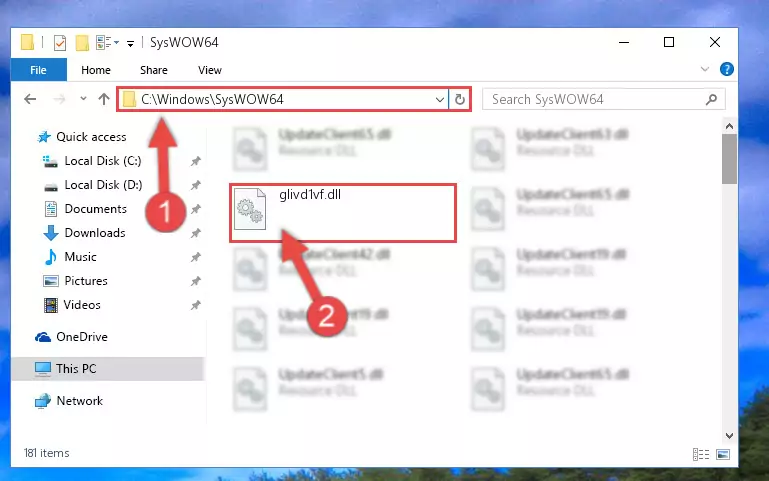Switch to the Home ribbon tab
This screenshot has height=481, width=769.
pos(96,70)
